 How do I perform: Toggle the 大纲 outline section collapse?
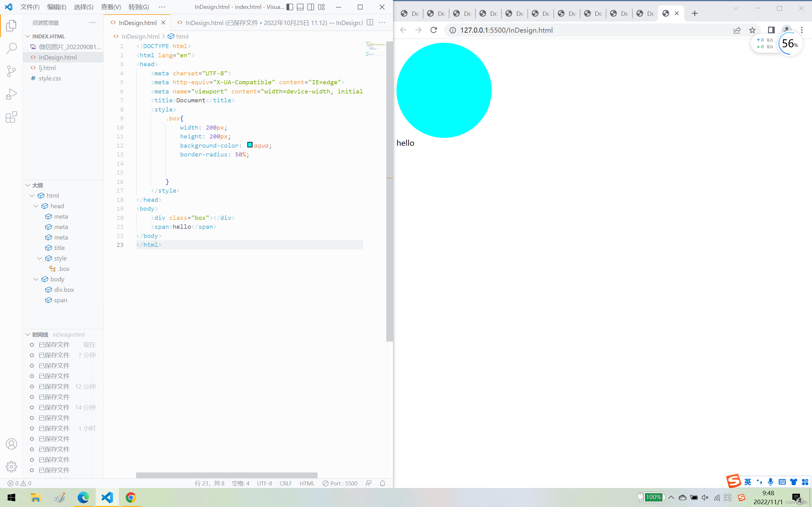click(x=28, y=185)
